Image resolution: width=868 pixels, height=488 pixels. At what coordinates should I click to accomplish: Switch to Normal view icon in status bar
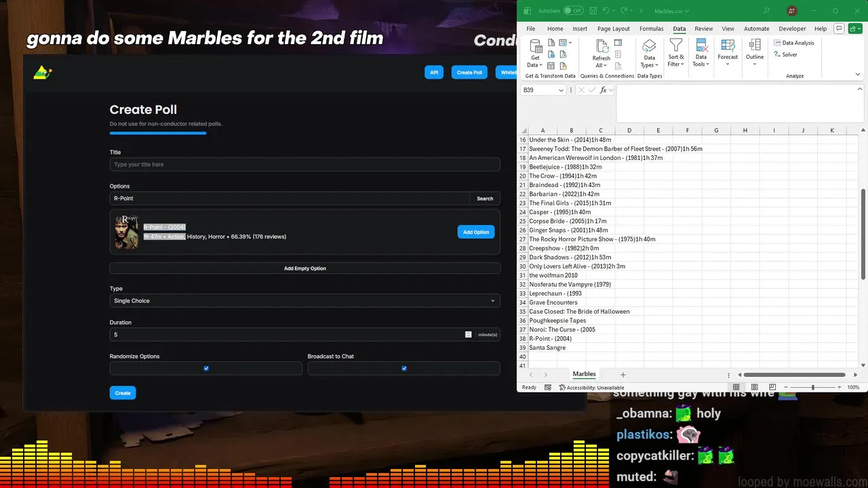coord(736,387)
